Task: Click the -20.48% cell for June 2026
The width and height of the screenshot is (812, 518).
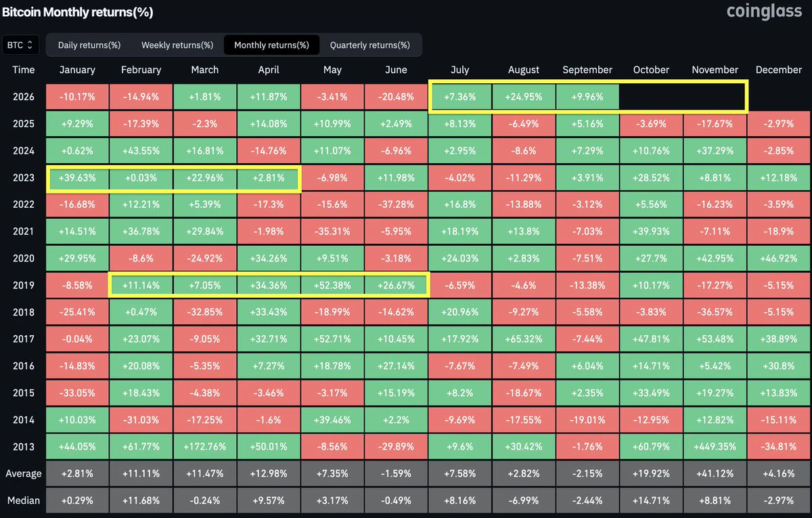Action: tap(396, 96)
